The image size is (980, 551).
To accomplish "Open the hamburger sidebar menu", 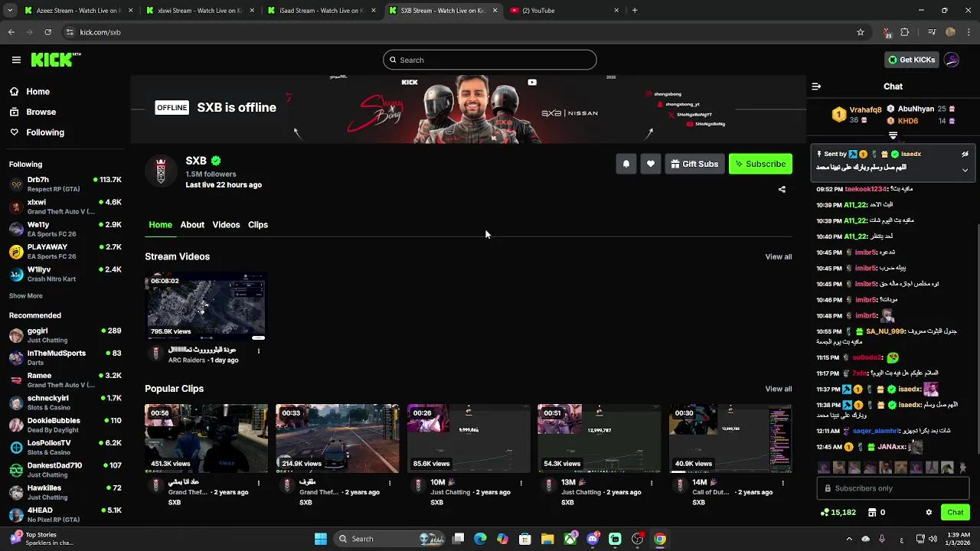I will pyautogui.click(x=16, y=60).
